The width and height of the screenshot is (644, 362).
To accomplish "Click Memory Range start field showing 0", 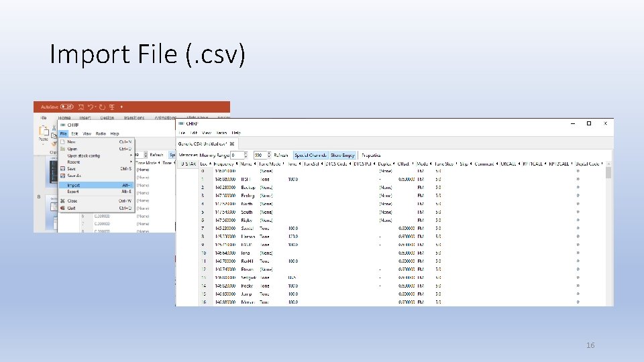I will (237, 155).
